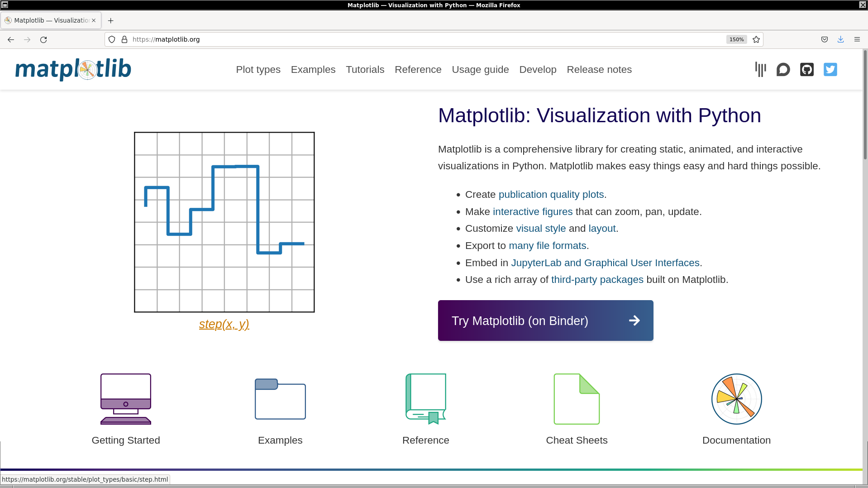Open the Discourse forum icon
This screenshot has height=488, width=868.
pyautogui.click(x=783, y=69)
